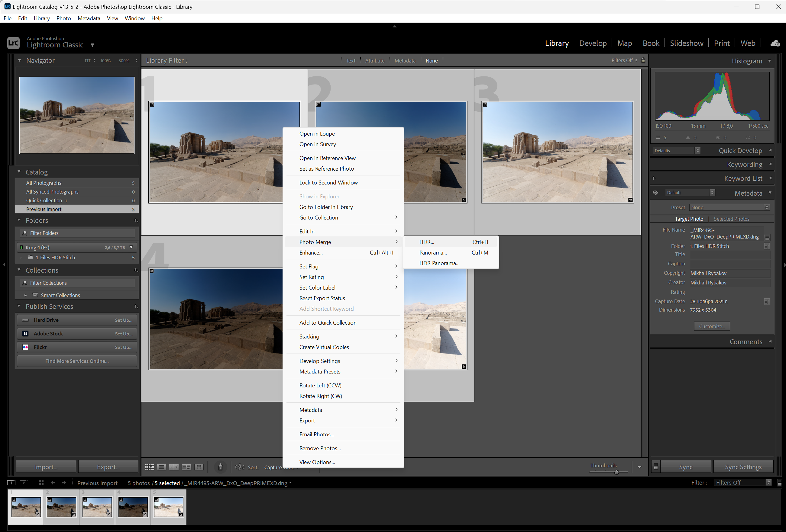The image size is (786, 532).
Task: Expand the Smart Collections tree item
Action: tap(25, 295)
